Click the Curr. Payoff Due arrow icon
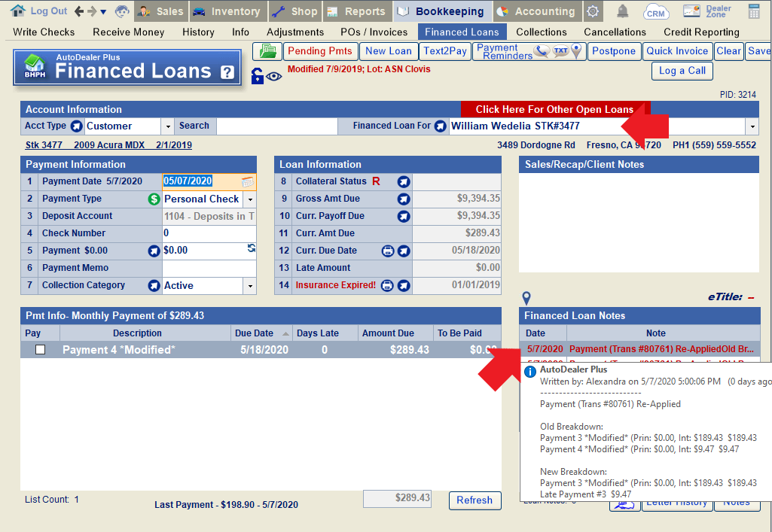Image resolution: width=772 pixels, height=532 pixels. [x=404, y=217]
